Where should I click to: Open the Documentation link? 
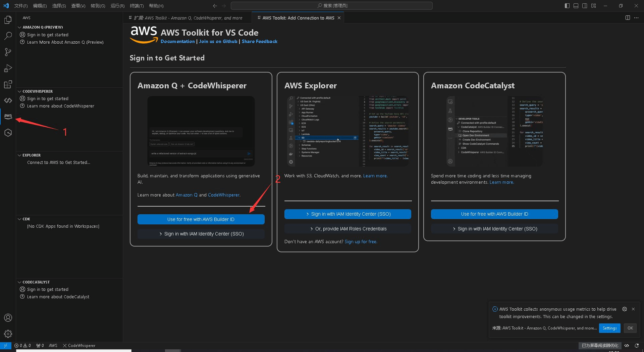point(178,41)
